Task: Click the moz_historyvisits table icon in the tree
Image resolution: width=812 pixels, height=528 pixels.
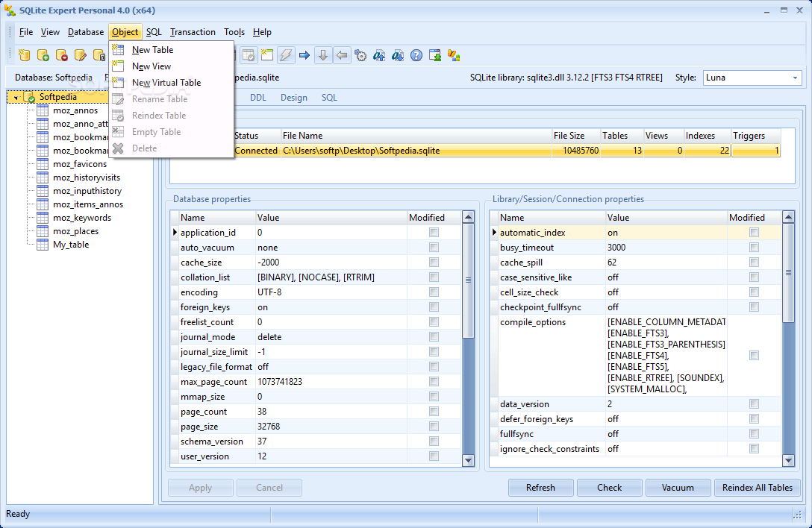Action: coord(43,177)
